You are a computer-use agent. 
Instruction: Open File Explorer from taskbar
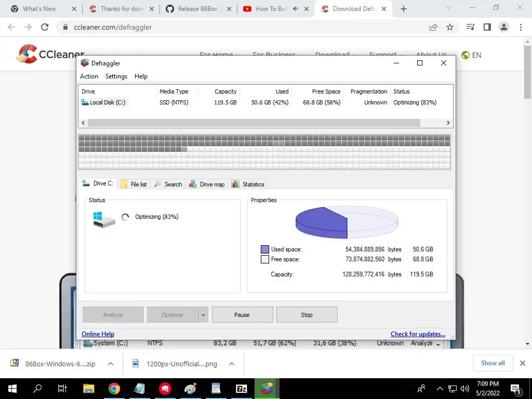point(88,389)
